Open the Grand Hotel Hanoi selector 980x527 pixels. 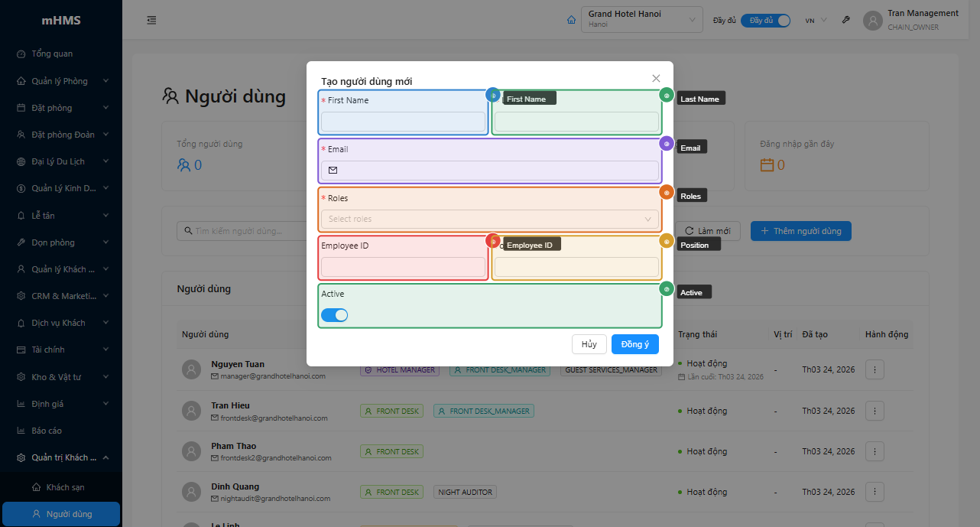(x=641, y=20)
